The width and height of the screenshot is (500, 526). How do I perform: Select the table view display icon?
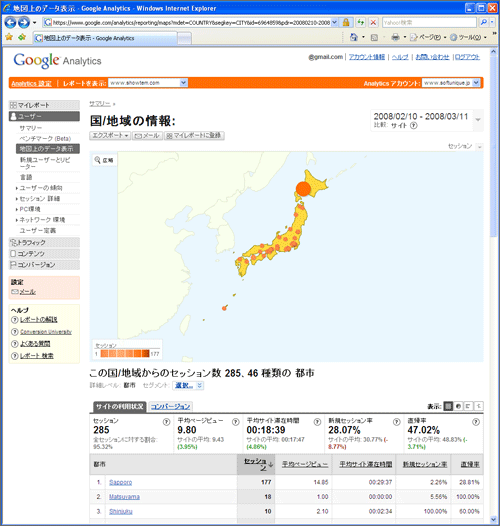[x=448, y=406]
